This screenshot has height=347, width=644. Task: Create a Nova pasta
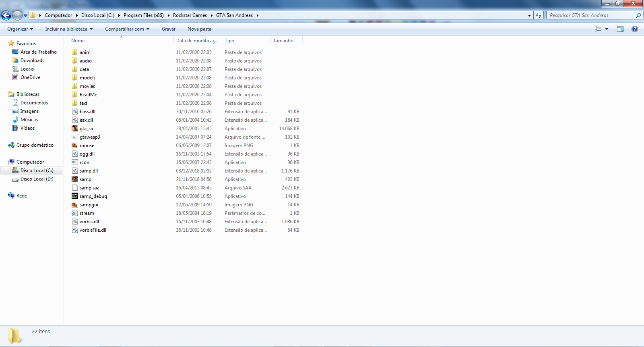click(199, 29)
